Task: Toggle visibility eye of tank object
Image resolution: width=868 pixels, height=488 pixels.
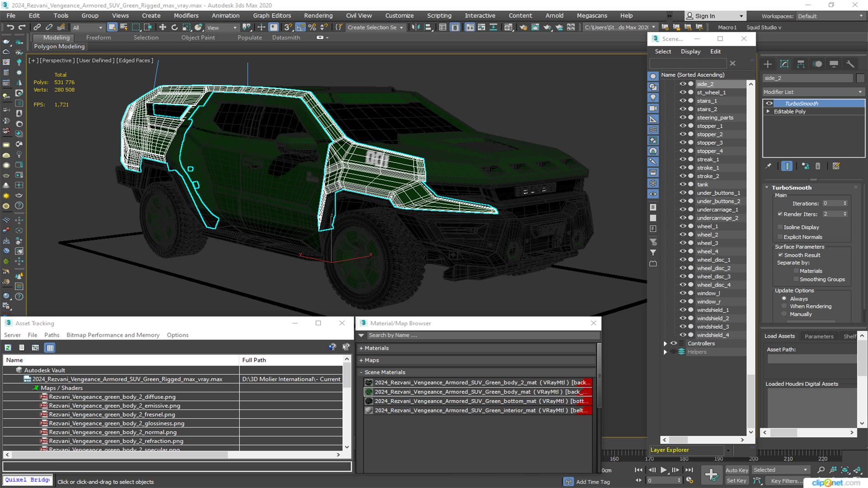Action: pyautogui.click(x=683, y=184)
